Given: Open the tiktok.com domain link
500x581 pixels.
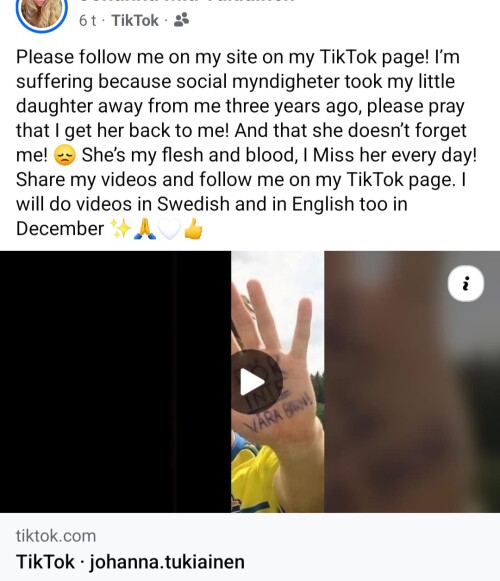Looking at the screenshot, I should tap(56, 536).
